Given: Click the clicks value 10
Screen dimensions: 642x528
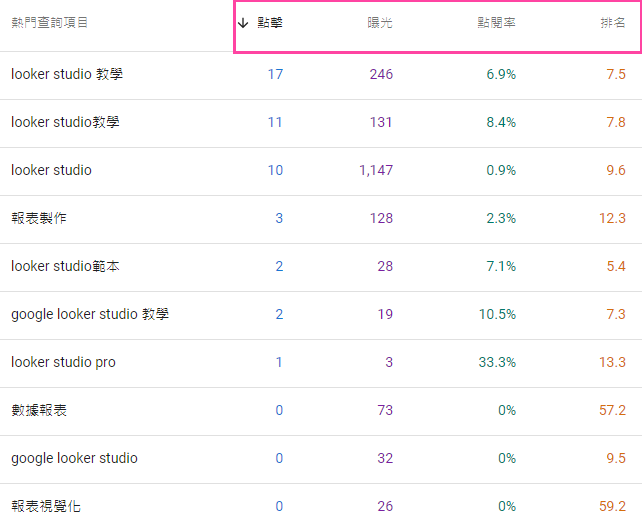Looking at the screenshot, I should click(x=276, y=170).
